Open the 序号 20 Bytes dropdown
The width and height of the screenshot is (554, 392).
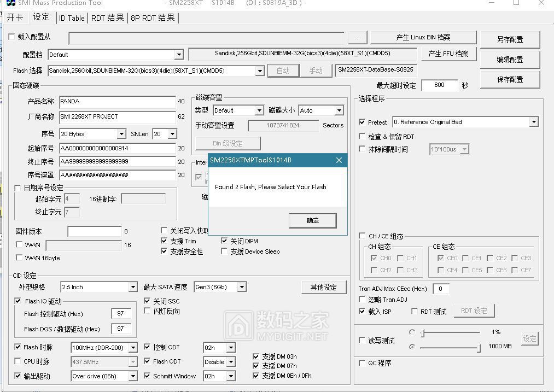point(121,134)
